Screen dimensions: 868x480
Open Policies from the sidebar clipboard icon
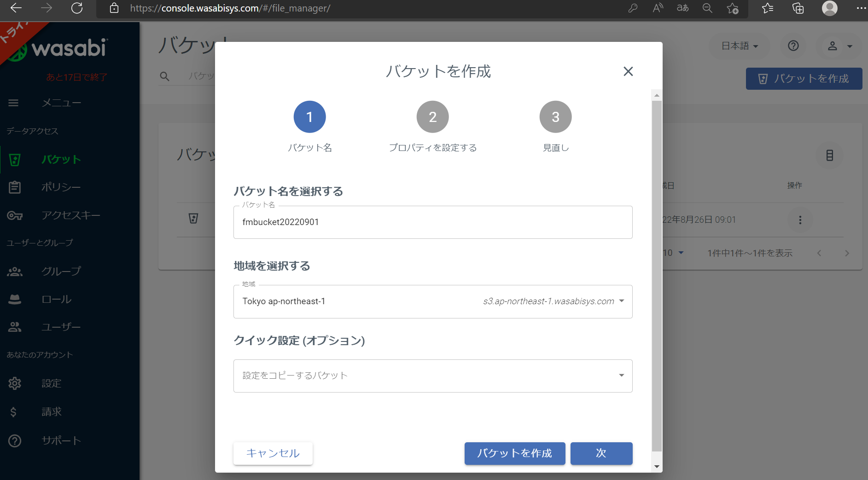(x=15, y=187)
